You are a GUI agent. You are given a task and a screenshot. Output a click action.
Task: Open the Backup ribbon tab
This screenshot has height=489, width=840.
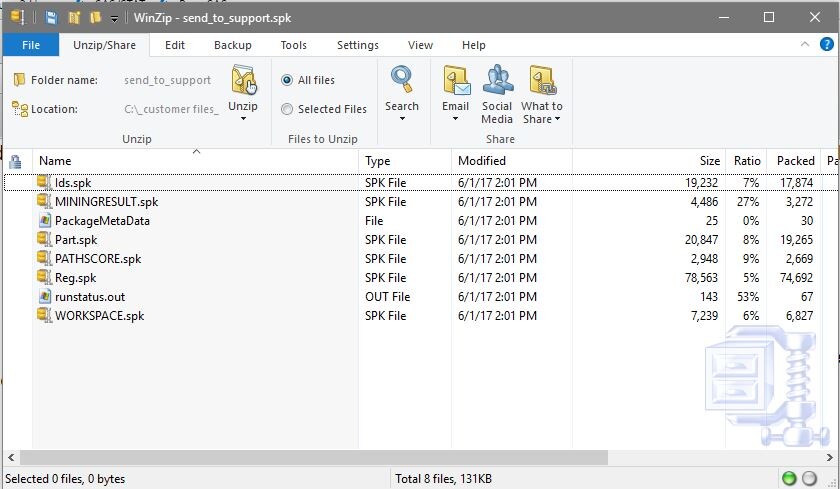pos(233,45)
